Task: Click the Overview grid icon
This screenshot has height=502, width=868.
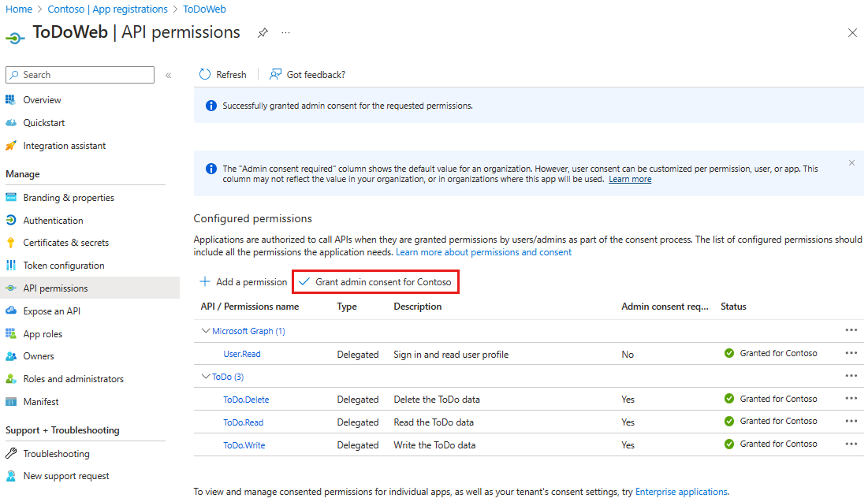Action: [10, 99]
